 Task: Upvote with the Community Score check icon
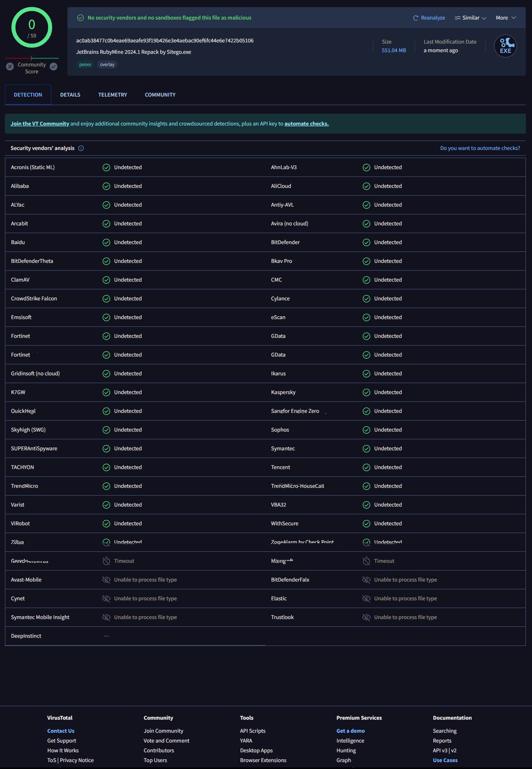(53, 66)
